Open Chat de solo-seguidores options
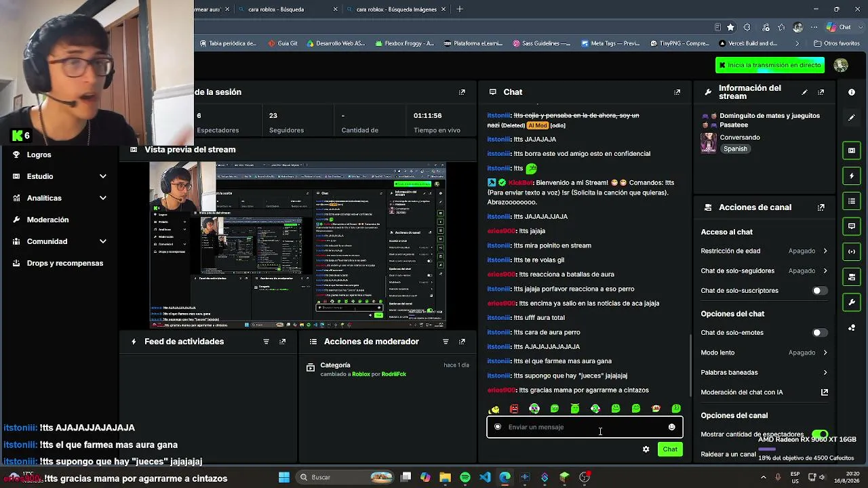868x488 pixels. point(764,271)
